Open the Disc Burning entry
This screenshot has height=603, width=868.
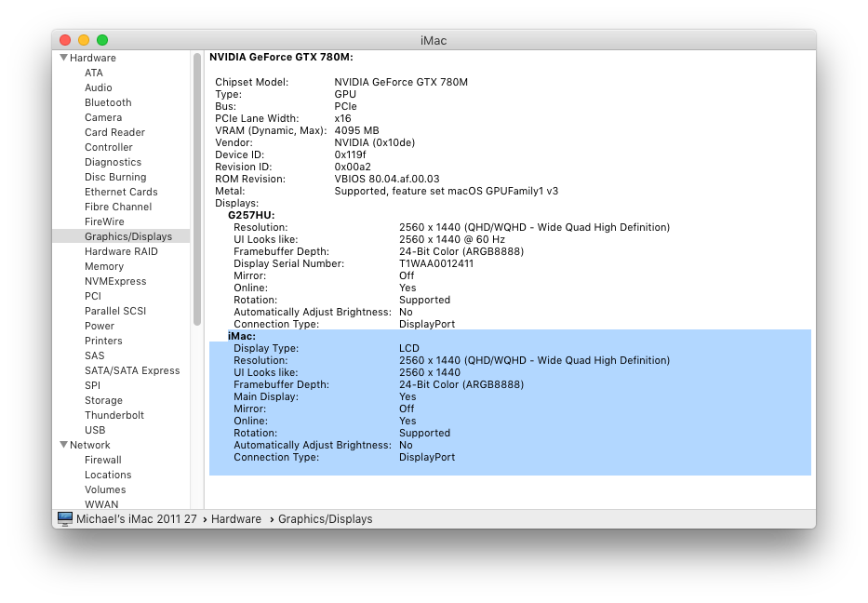115,177
